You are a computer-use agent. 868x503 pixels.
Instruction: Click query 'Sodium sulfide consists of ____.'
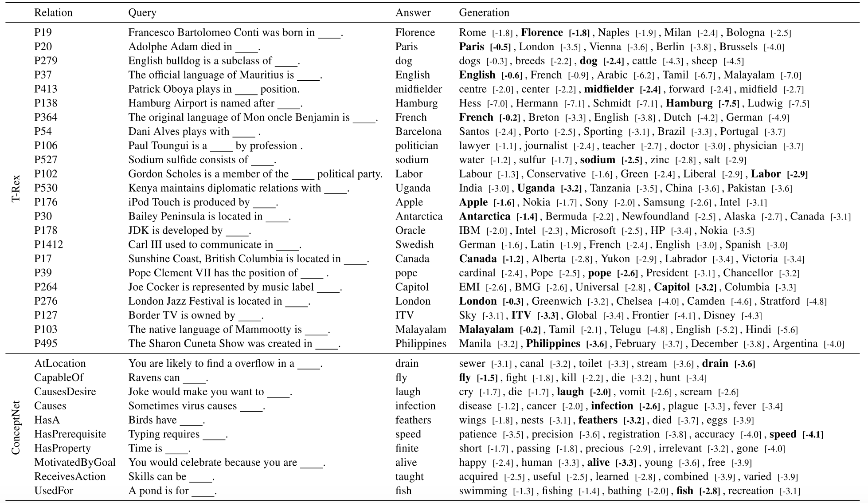[x=202, y=160]
